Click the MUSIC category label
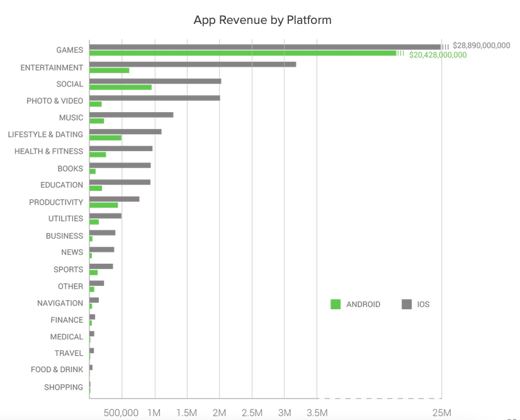Screen dimensions: 520x420 point(71,118)
